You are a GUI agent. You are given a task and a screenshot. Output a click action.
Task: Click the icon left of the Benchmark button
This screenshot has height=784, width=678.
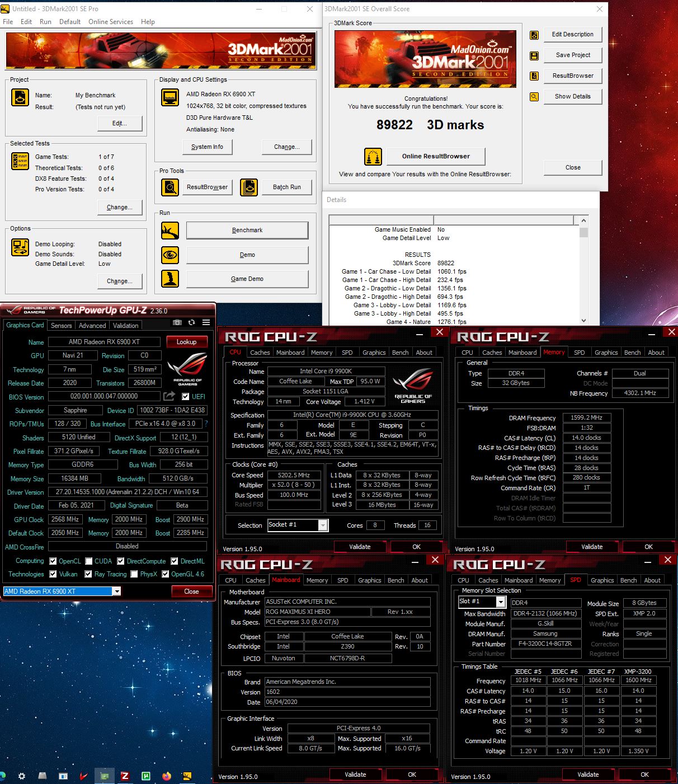pos(170,230)
